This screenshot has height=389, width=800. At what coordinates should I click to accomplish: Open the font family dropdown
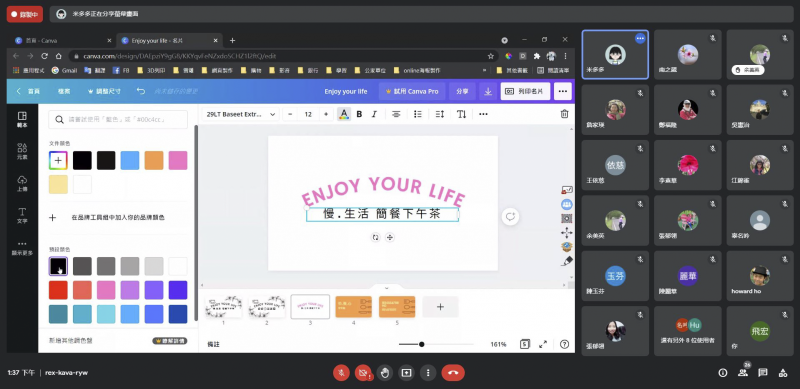click(241, 114)
